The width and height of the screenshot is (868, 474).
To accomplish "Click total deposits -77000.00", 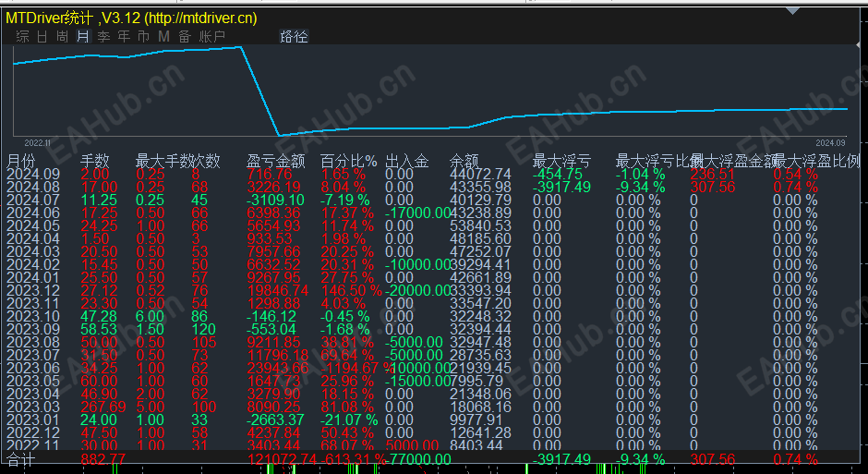I will coord(418,459).
